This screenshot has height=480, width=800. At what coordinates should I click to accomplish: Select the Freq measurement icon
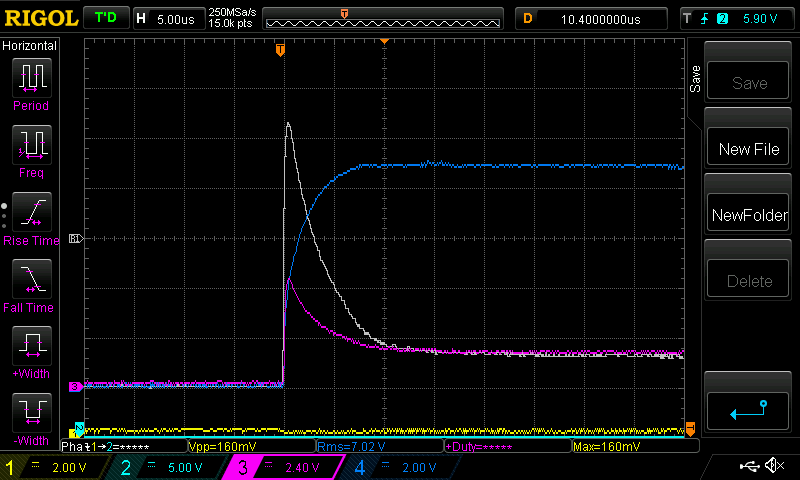[x=30, y=148]
